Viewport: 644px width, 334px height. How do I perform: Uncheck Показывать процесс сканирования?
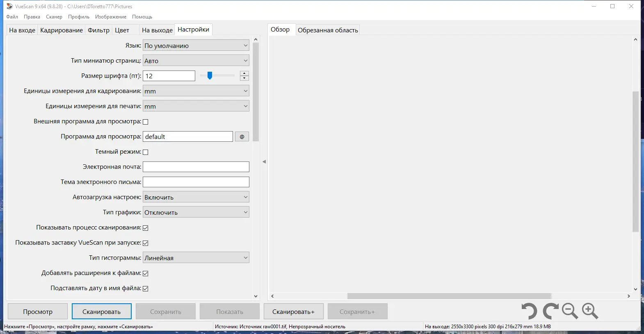(x=145, y=228)
